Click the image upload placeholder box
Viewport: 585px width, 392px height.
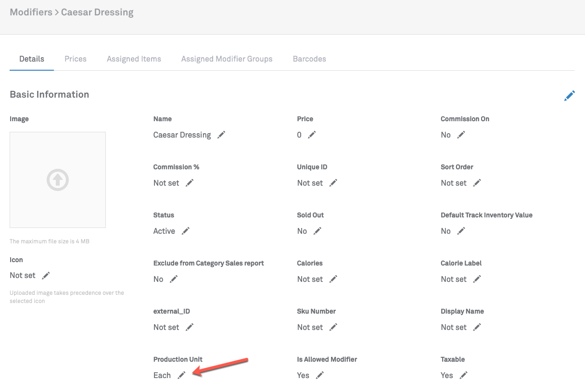pyautogui.click(x=58, y=180)
